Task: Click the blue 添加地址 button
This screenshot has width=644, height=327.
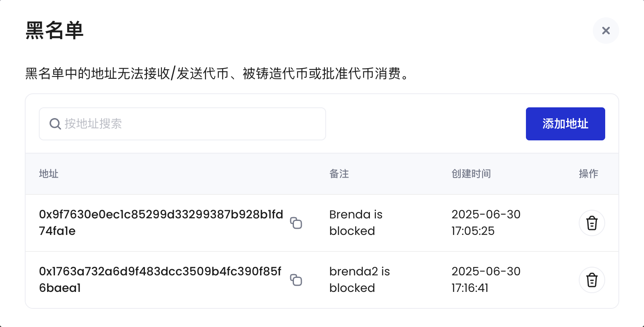Action: point(565,124)
